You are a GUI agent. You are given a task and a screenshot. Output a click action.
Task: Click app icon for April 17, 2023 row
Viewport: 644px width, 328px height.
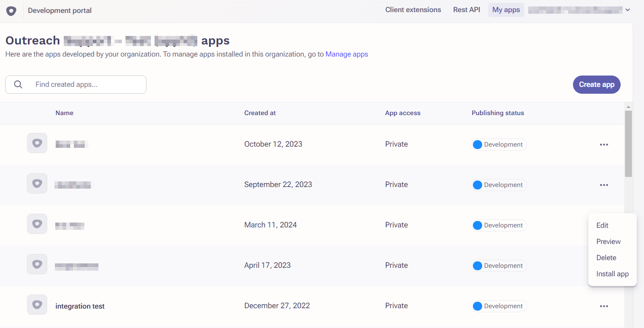click(x=37, y=264)
